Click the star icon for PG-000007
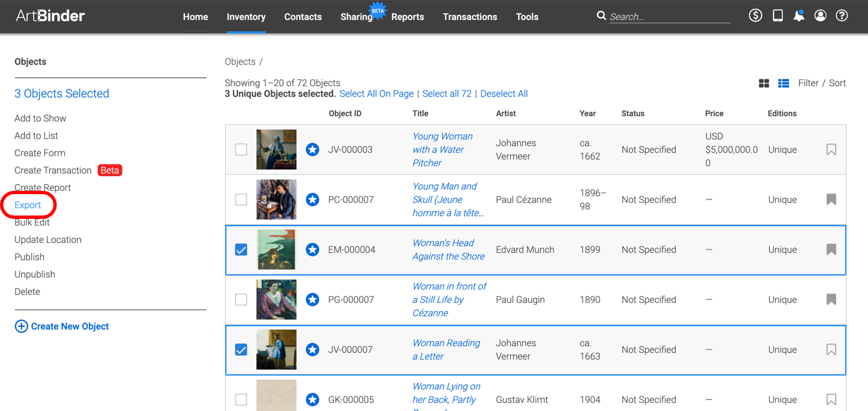 click(312, 300)
